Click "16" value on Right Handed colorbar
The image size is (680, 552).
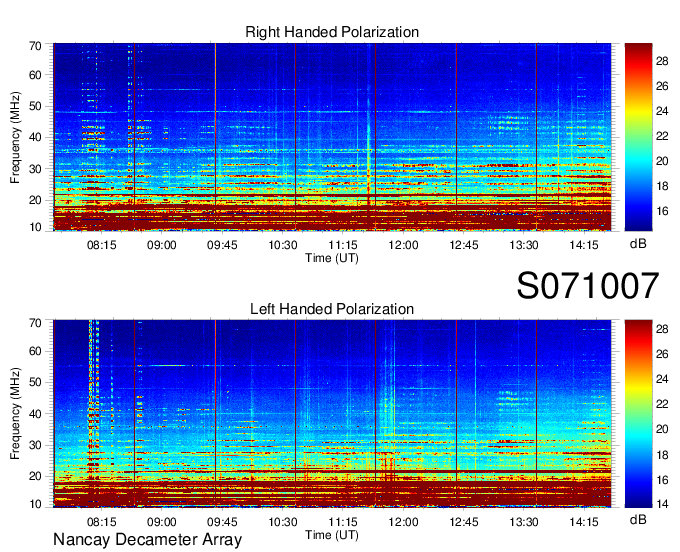[x=662, y=211]
